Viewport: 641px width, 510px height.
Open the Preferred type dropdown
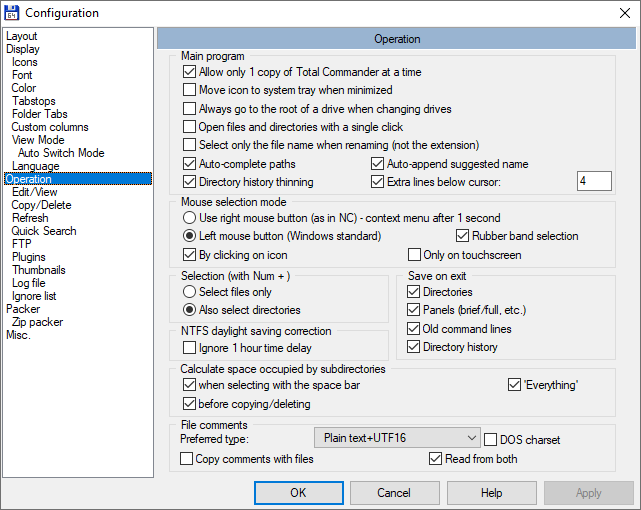coord(398,438)
